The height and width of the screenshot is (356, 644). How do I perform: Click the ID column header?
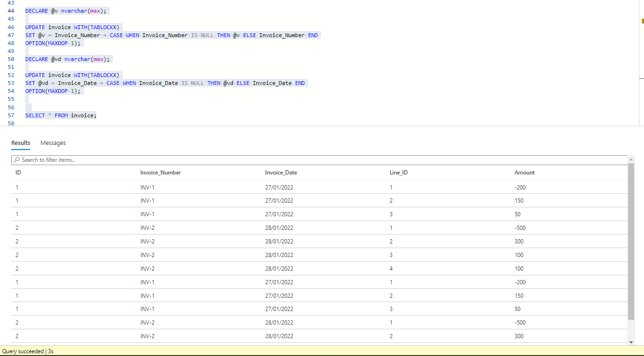click(x=18, y=173)
